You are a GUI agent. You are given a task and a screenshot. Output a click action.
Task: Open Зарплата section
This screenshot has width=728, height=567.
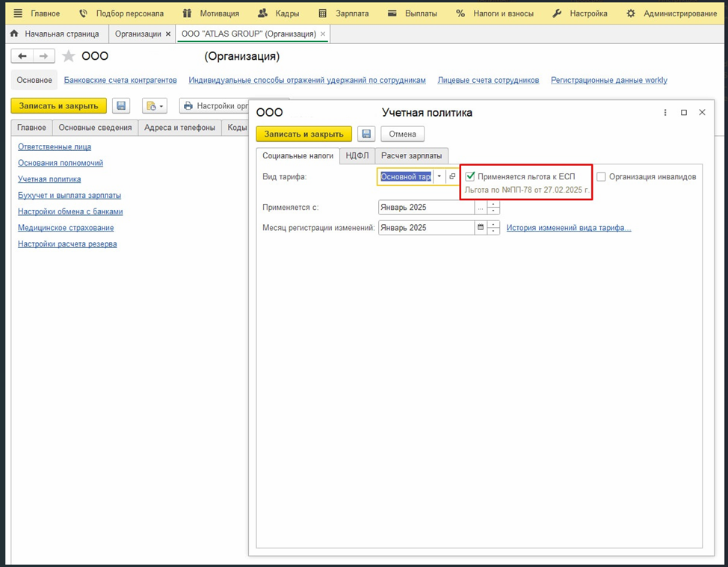344,13
